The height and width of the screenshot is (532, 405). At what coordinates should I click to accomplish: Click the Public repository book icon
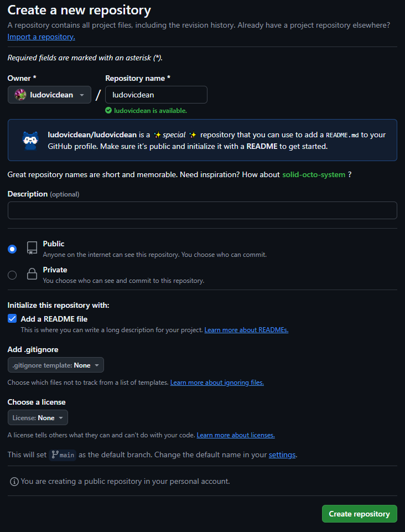(x=32, y=248)
